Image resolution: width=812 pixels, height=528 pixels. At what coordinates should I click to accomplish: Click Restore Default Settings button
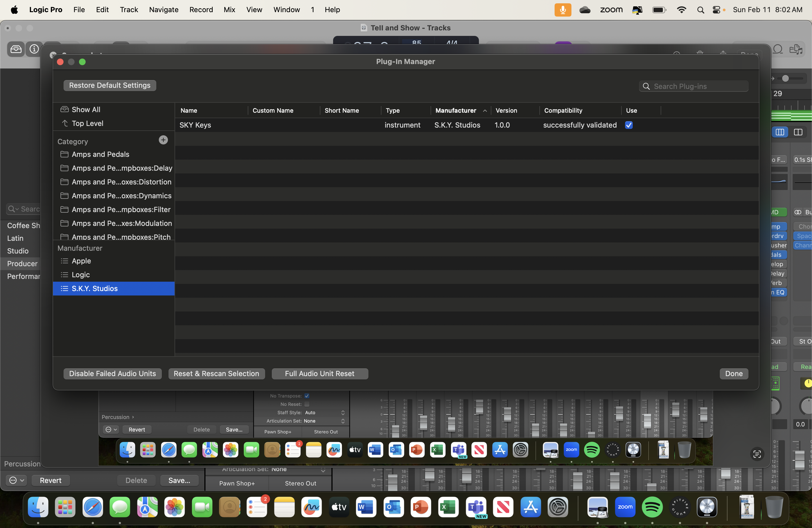point(110,85)
